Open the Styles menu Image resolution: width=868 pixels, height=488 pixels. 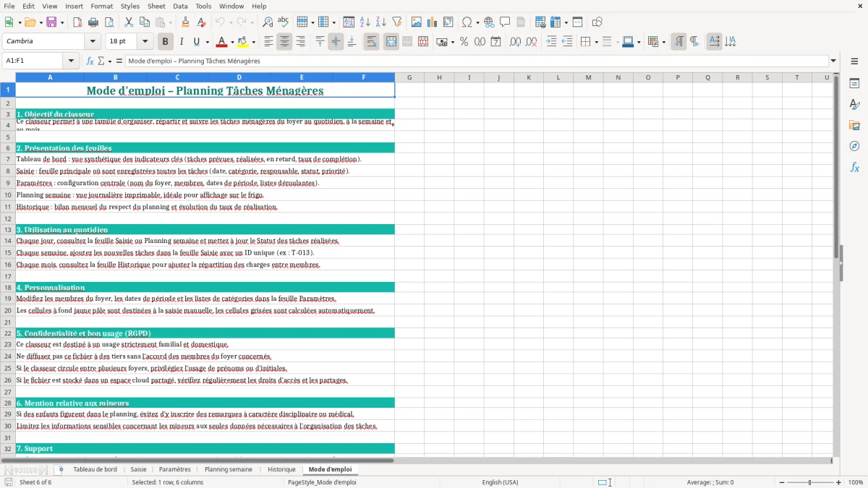click(130, 6)
